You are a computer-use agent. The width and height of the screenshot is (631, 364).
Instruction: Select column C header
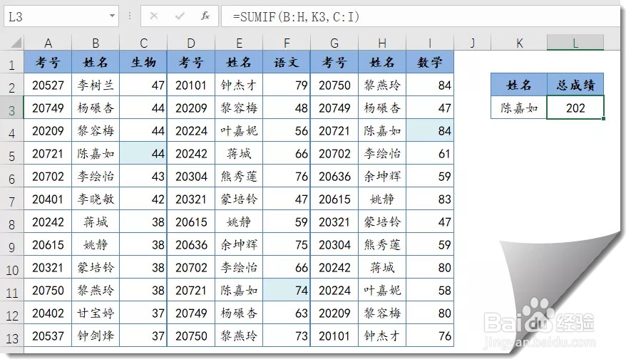pos(143,43)
